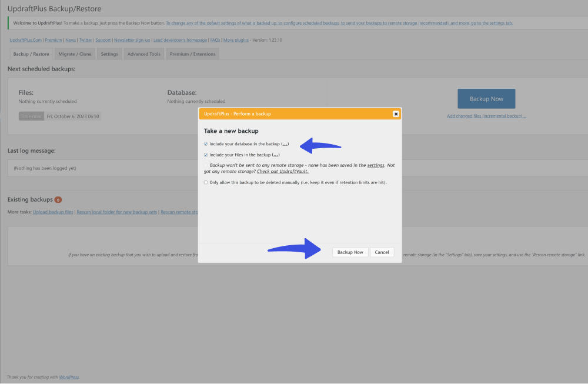Cancel the backup dialog
The height and width of the screenshot is (384, 588).
click(x=382, y=252)
